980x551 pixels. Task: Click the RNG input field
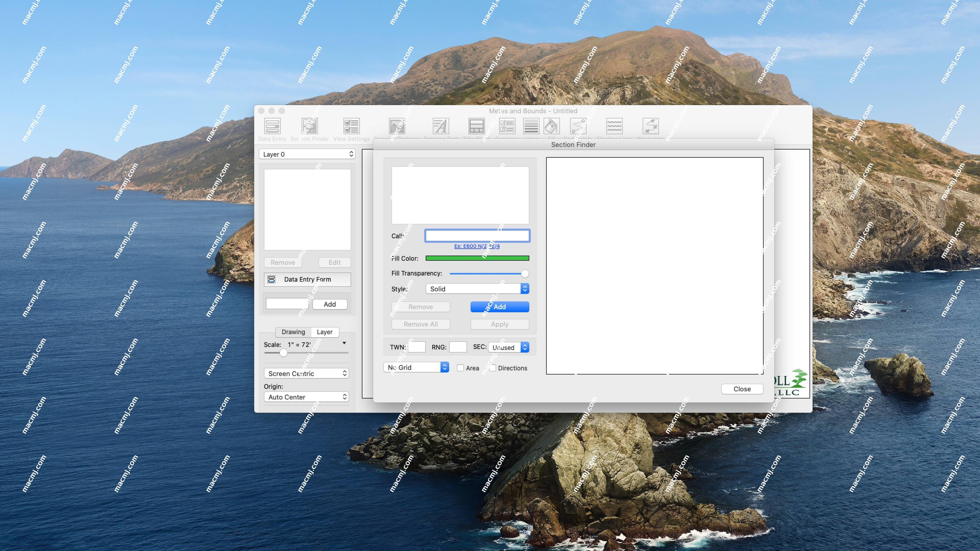coord(458,347)
